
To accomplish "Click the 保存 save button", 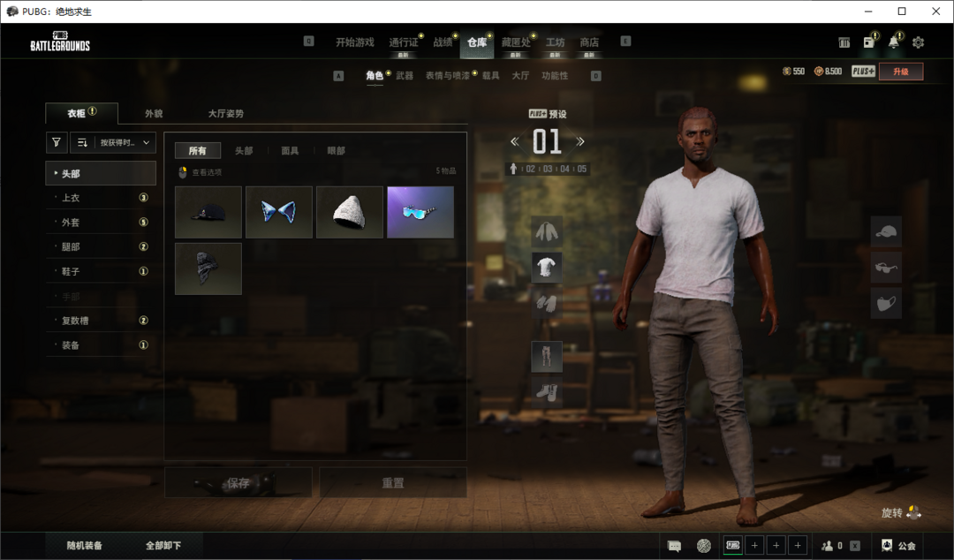I will [238, 482].
